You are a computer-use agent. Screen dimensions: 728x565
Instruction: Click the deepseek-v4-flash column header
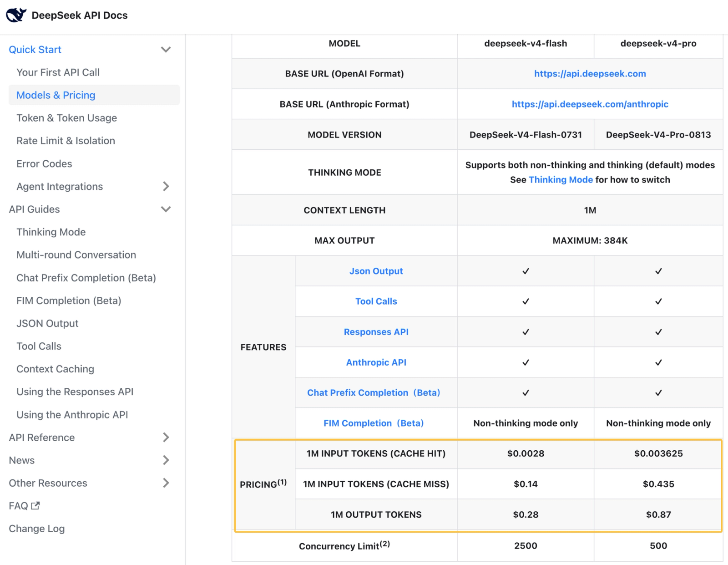(526, 43)
